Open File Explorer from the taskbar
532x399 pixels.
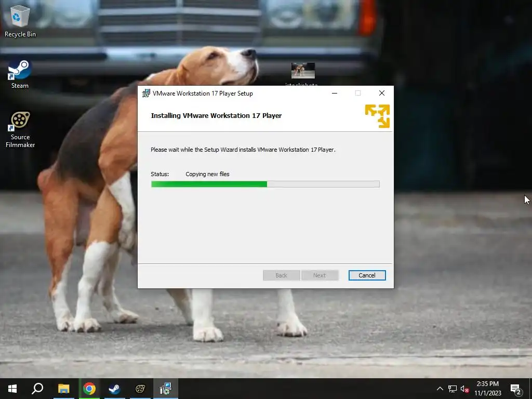[63, 389]
